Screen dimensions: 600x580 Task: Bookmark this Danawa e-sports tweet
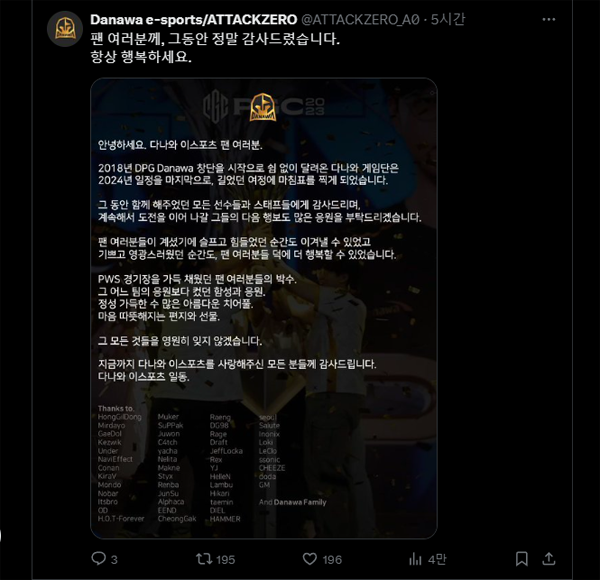point(522,559)
